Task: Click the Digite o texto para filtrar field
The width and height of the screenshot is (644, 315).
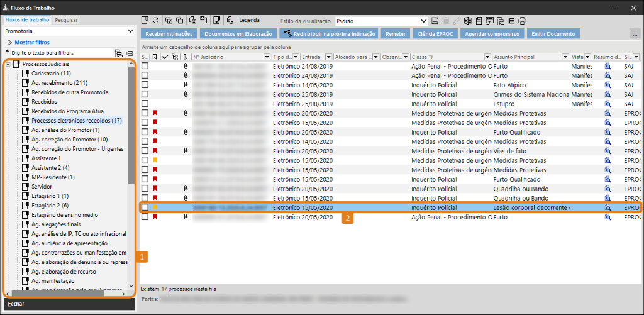Action: [57, 53]
